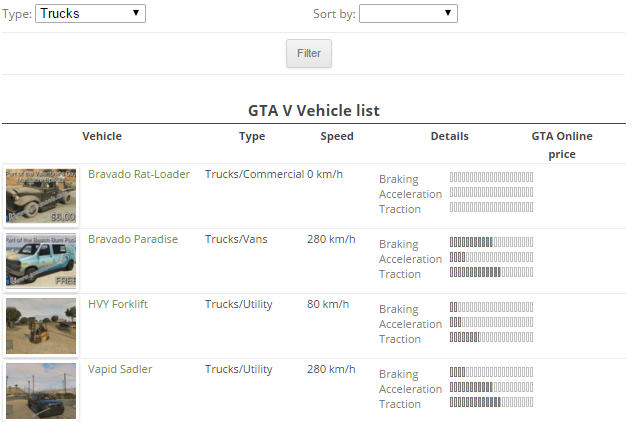Click the Speed column header
632x422 pixels.
point(337,136)
